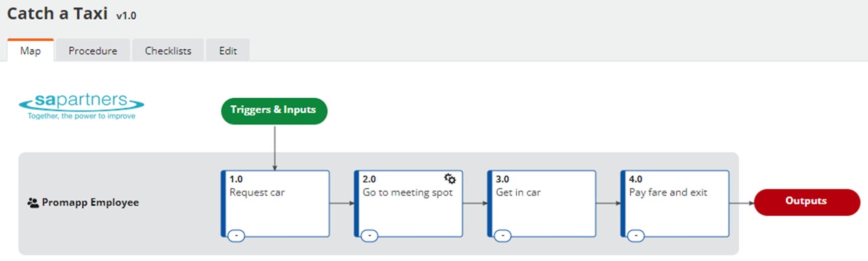Viewport: 868px width, 261px height.
Task: Collapse the Get in car step expander
Action: (503, 235)
